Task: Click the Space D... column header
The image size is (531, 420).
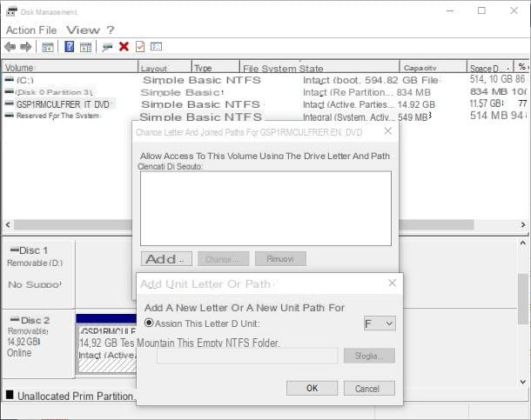Action: [x=490, y=67]
